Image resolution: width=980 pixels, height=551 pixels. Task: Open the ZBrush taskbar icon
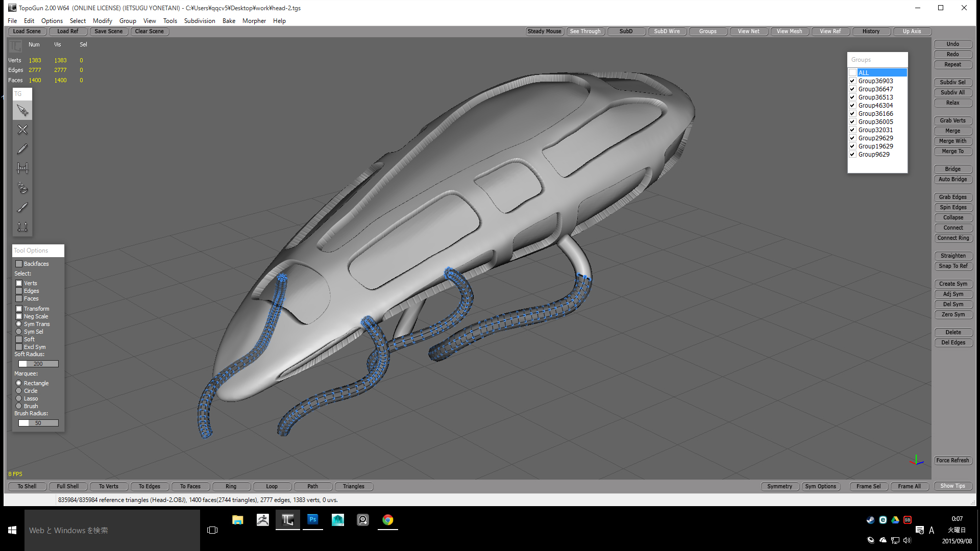(x=263, y=520)
